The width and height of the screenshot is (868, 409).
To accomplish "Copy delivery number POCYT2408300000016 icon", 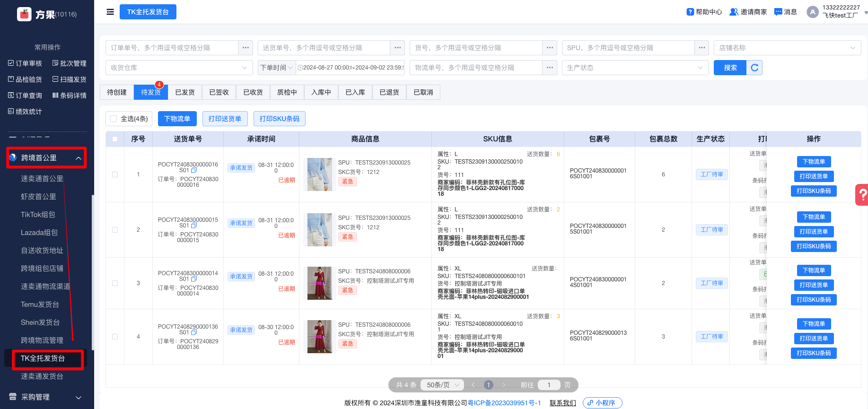I will point(194,170).
